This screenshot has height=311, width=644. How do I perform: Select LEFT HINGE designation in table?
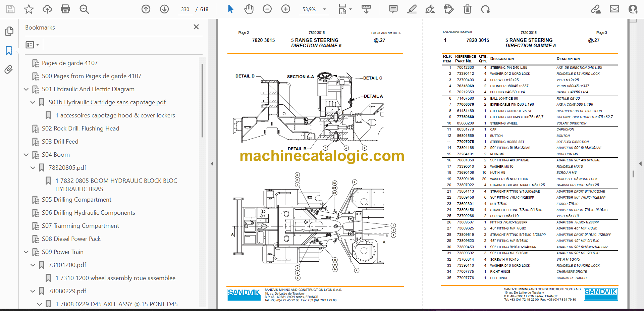click(x=499, y=278)
